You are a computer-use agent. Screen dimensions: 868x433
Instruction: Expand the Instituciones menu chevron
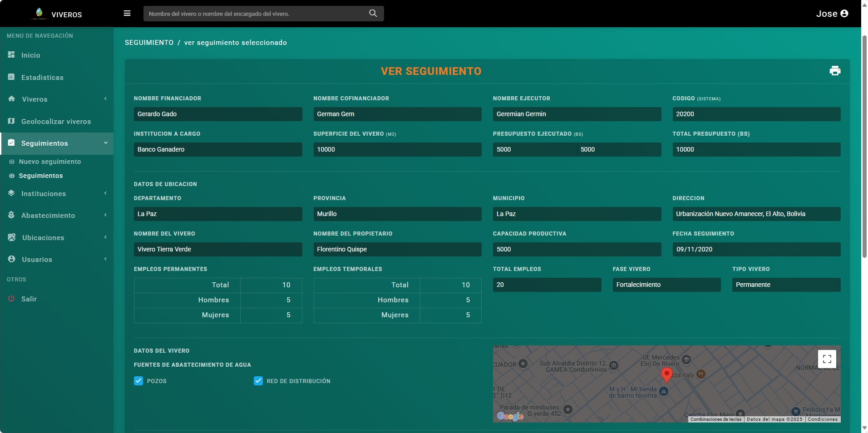click(x=105, y=193)
